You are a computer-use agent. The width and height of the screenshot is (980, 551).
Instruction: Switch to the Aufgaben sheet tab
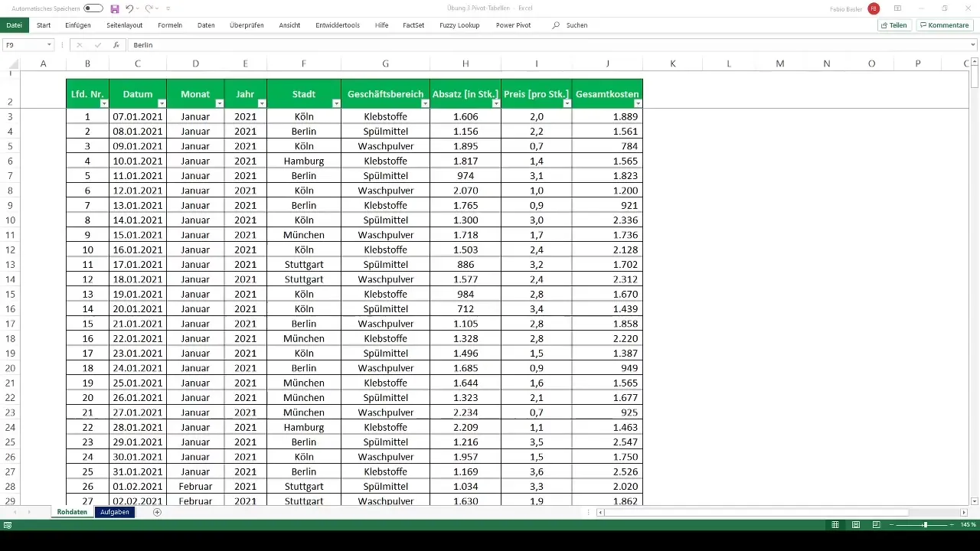pyautogui.click(x=115, y=512)
